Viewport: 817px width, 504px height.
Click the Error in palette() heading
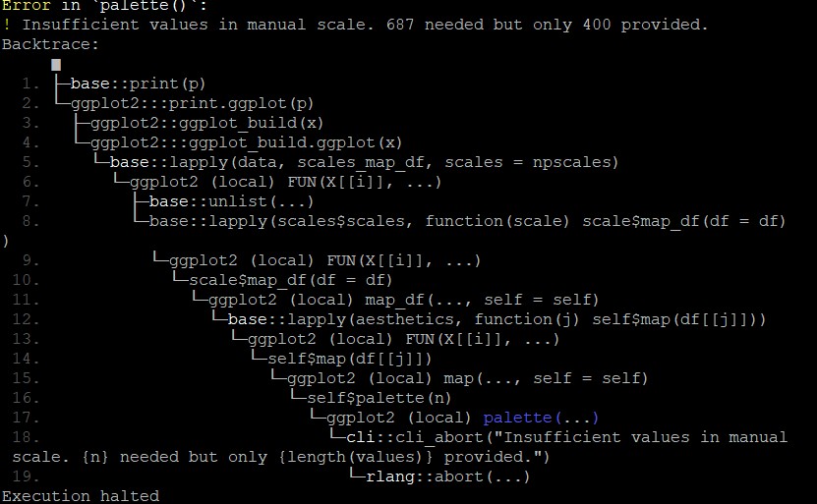[104, 6]
